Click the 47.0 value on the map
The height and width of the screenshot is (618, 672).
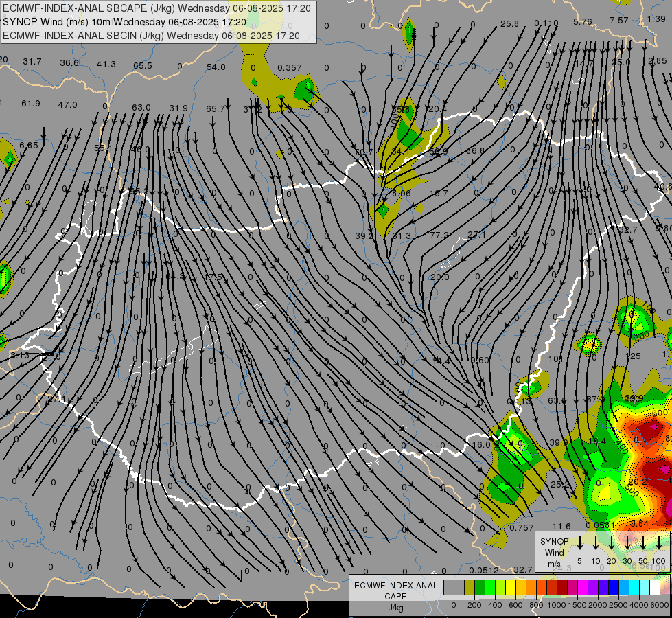[68, 104]
